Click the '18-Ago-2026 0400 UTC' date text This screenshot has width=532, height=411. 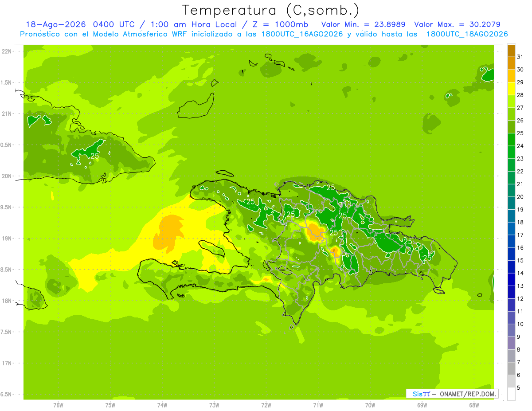coord(81,24)
